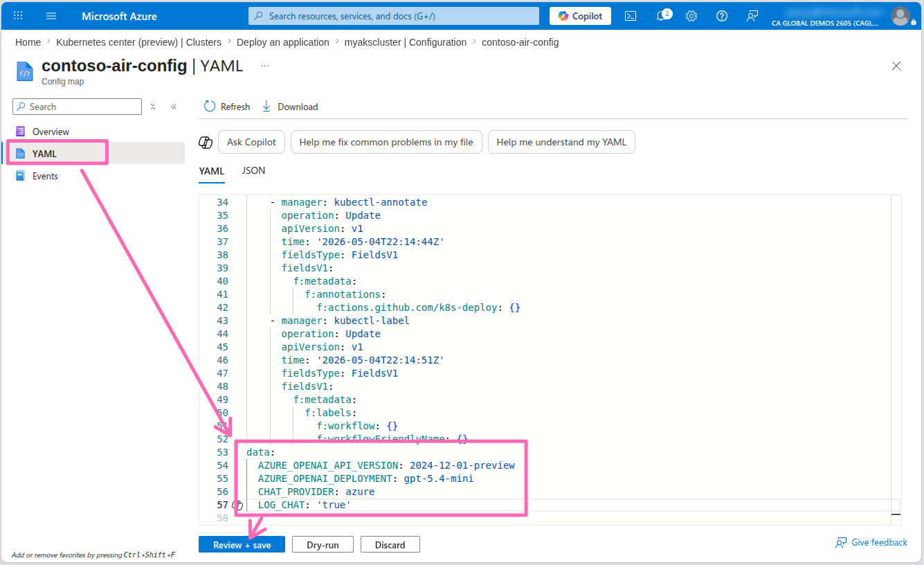Click the Ask Copilot button

point(251,142)
